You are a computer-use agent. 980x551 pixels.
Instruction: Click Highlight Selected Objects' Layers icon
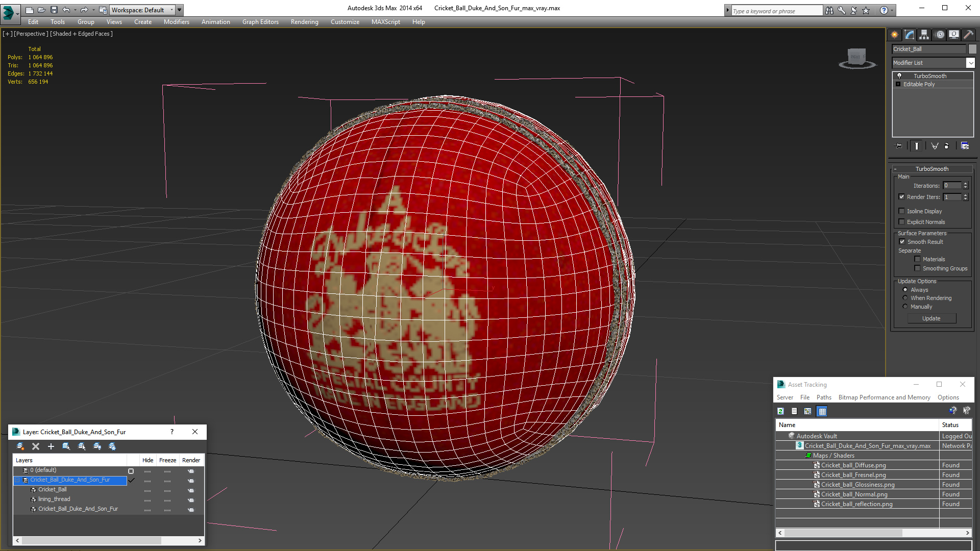82,446
